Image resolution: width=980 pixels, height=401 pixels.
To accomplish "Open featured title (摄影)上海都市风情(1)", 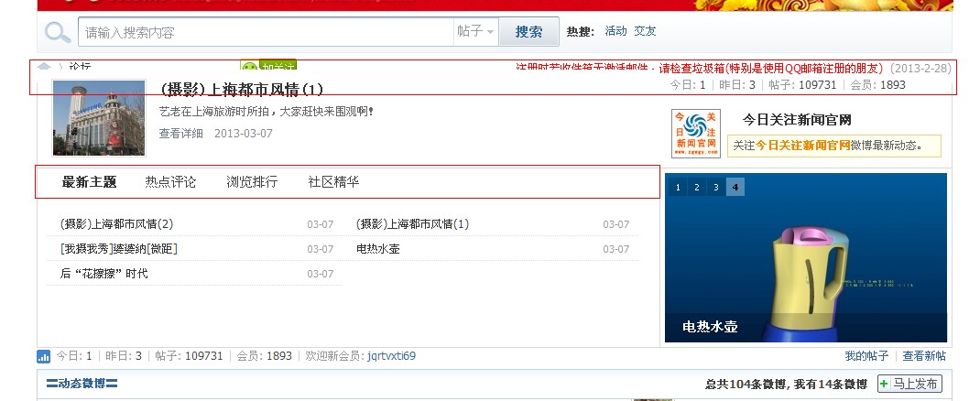I will coord(241,90).
